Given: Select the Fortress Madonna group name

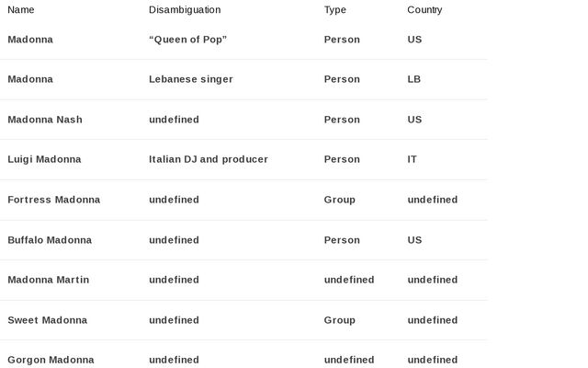Looking at the screenshot, I should 54,200.
